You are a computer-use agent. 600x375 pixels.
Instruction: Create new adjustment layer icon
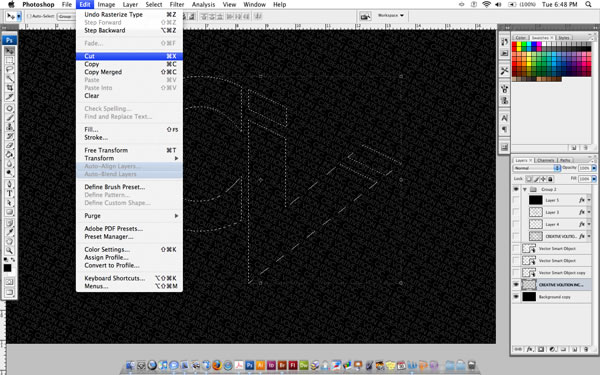[x=553, y=349]
